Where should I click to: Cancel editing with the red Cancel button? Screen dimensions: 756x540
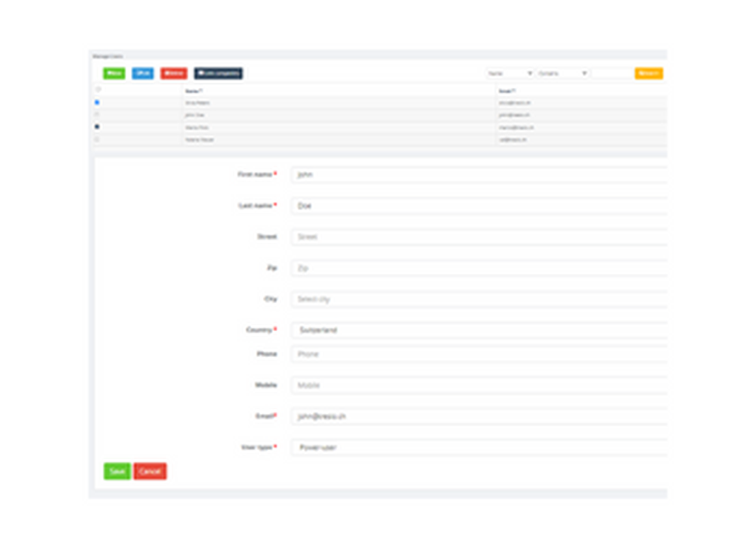tap(150, 471)
